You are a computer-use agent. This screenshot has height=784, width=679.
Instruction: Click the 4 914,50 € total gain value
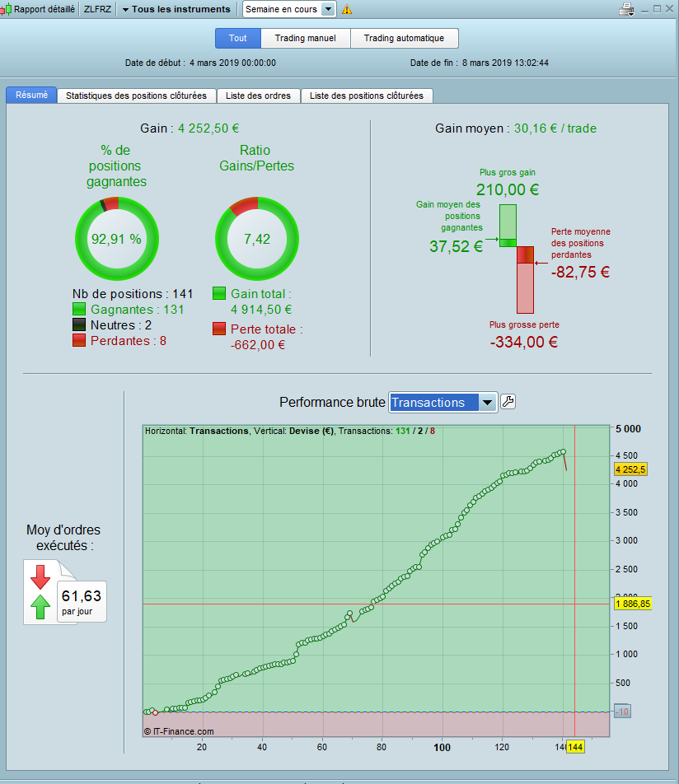[261, 310]
